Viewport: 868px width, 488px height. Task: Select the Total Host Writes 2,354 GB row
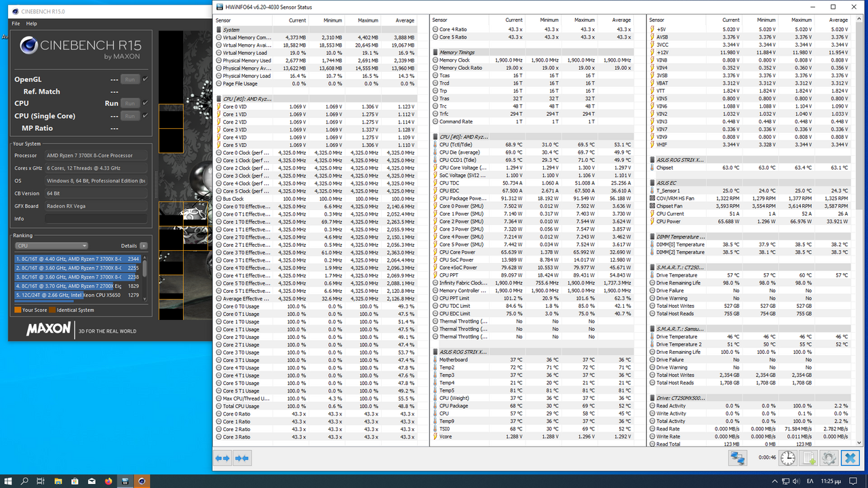click(749, 375)
